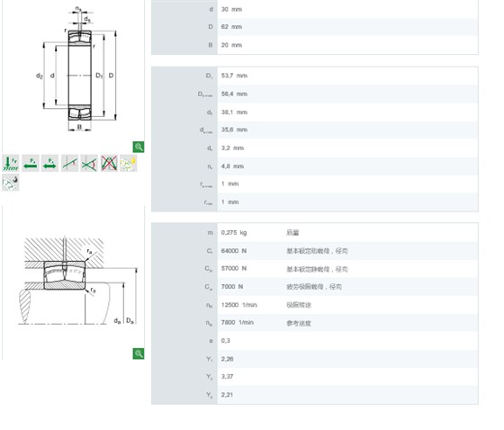Image resolution: width=504 pixels, height=430 pixels.
Task: Select the 57000 N static rating
Action: [x=234, y=268]
